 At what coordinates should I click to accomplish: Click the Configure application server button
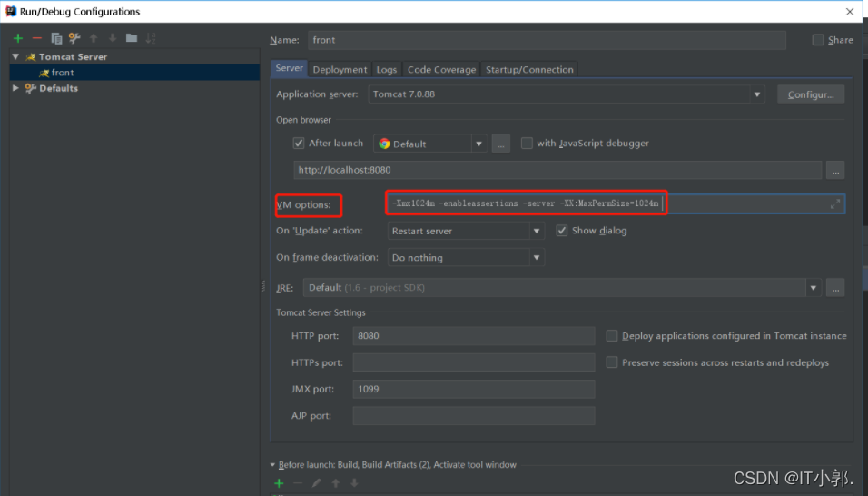811,94
